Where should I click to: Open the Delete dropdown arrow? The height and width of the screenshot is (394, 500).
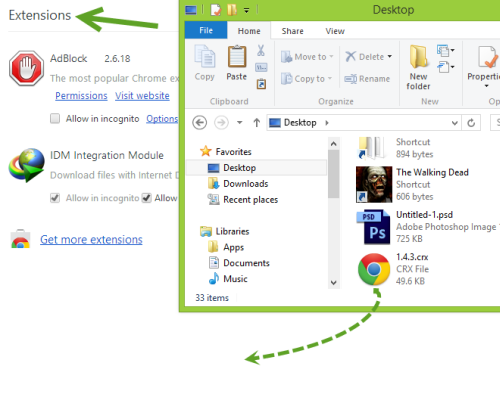[x=389, y=57]
